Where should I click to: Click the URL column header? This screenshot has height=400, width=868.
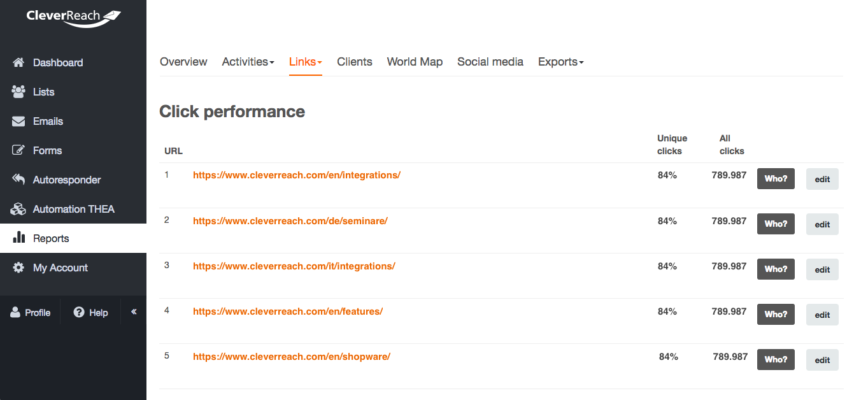pyautogui.click(x=173, y=151)
